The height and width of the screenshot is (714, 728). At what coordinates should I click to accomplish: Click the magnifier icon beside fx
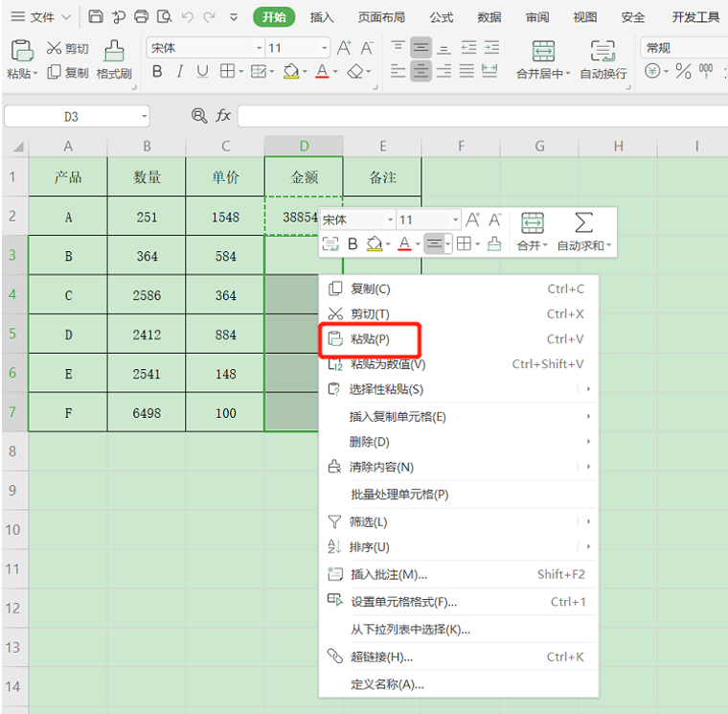click(199, 115)
